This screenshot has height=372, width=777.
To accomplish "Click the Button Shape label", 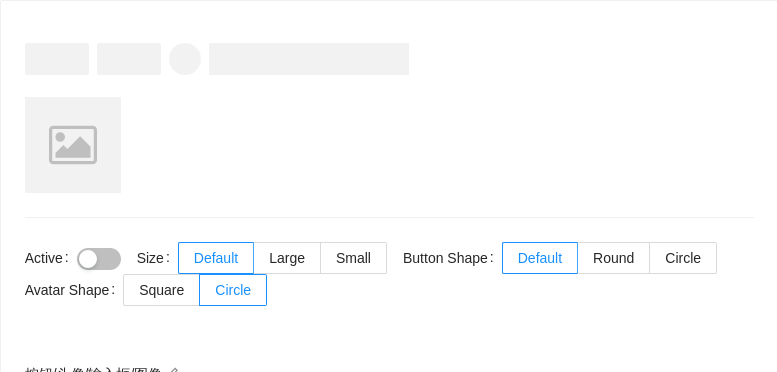I will click(445, 258).
